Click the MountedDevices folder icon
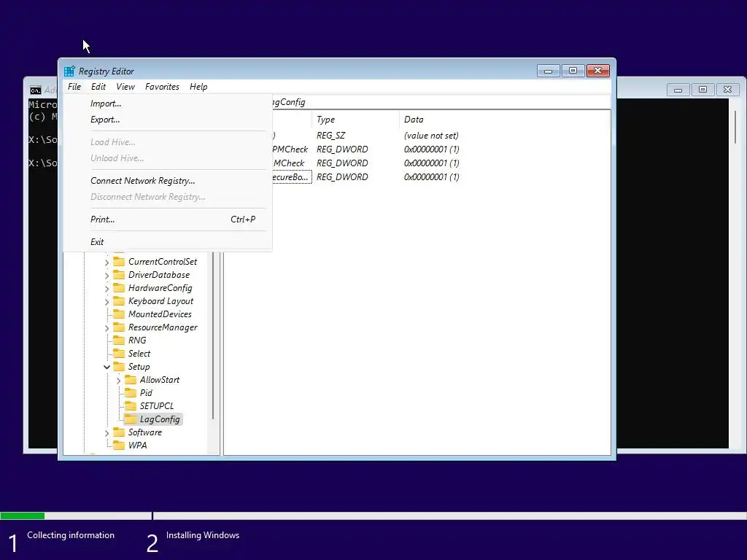747x560 pixels. (x=119, y=314)
